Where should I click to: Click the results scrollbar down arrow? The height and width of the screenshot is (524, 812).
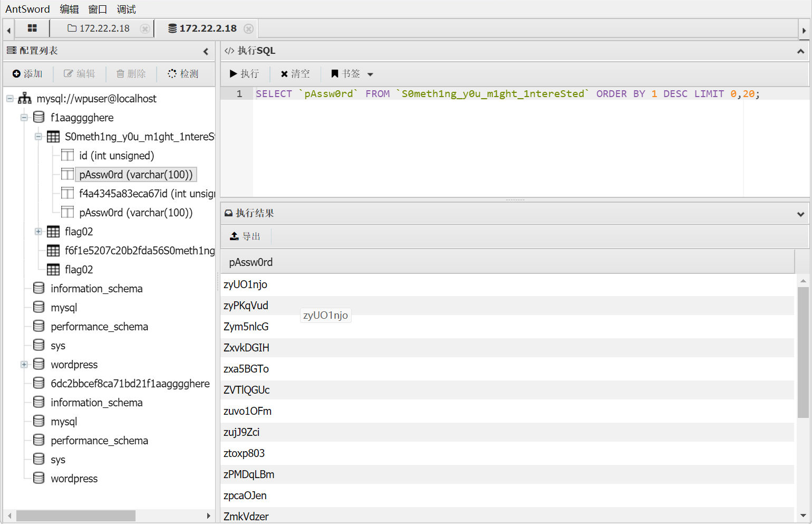click(803, 516)
